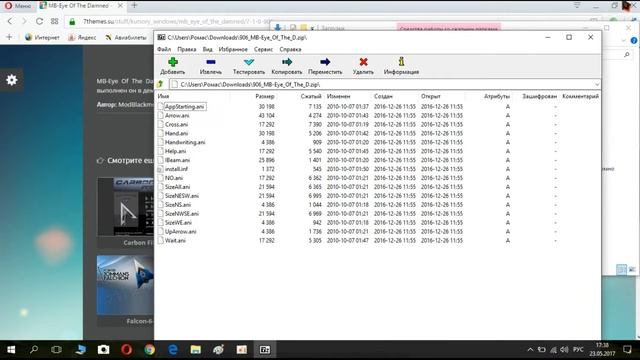Open a new tab in Opera
This screenshot has width=640, height=360.
pos(134,5)
